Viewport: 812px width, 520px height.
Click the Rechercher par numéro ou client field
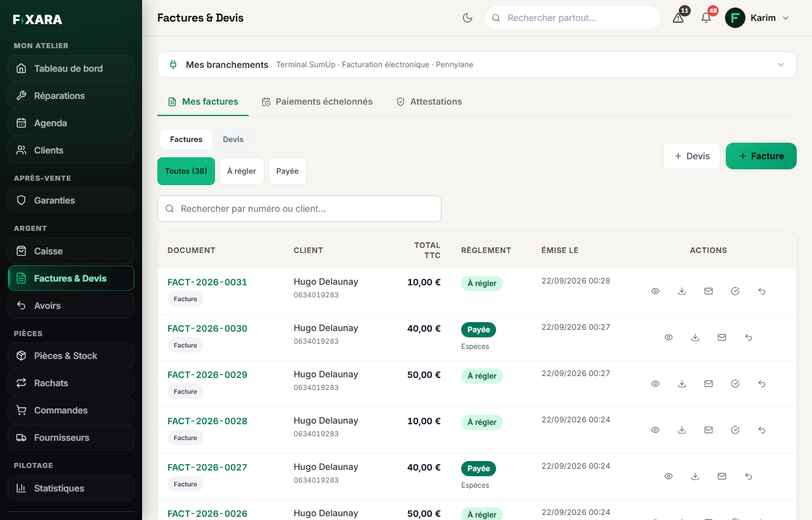click(x=299, y=209)
